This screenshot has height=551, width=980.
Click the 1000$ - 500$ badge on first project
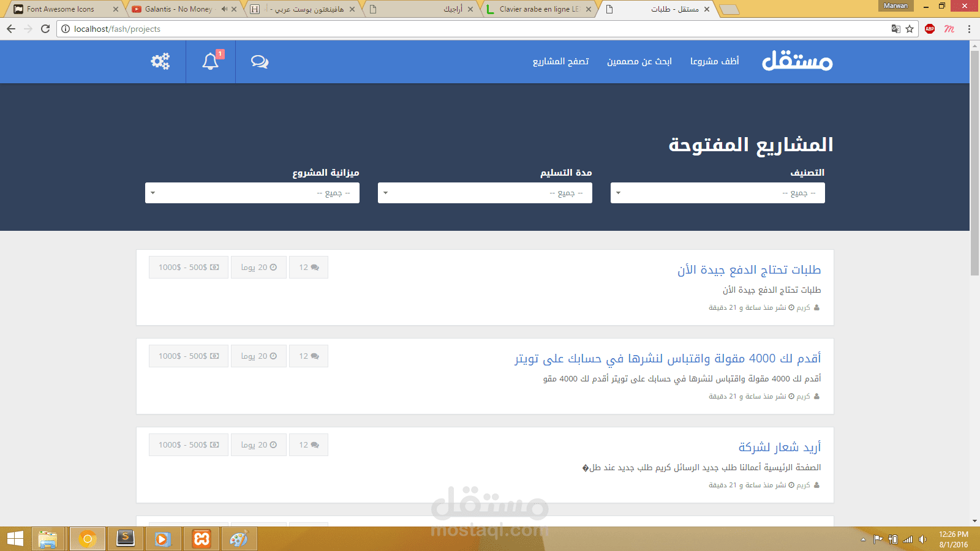(x=189, y=268)
